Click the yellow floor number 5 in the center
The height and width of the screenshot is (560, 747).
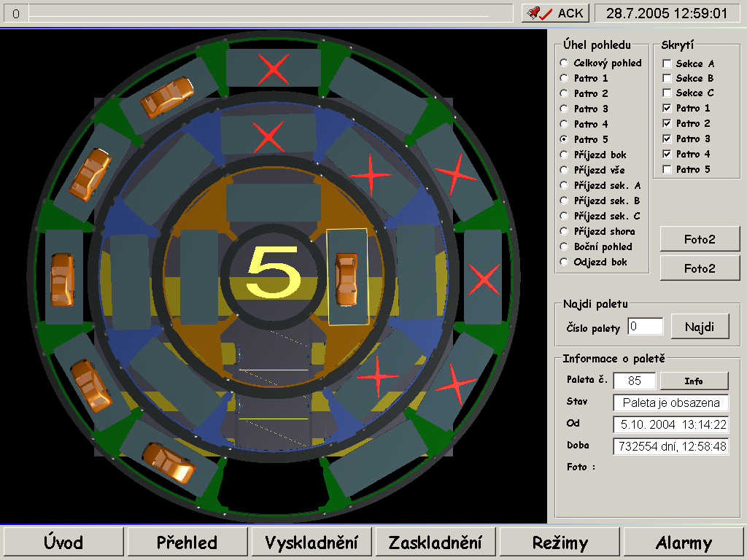(x=273, y=273)
